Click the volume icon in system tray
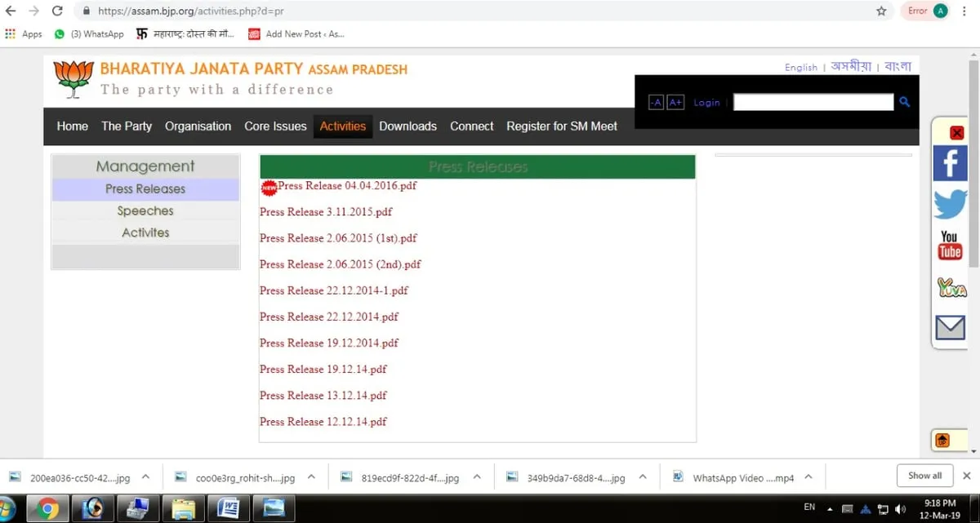The image size is (980, 523). pos(901,509)
